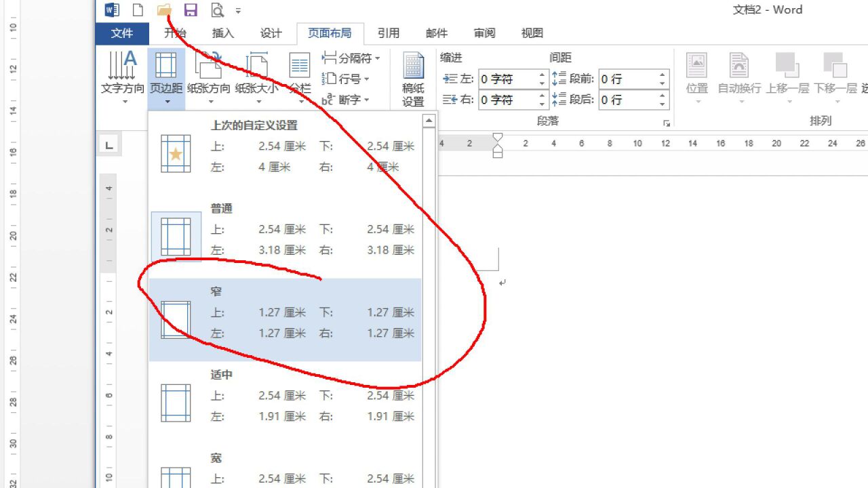Open print preview icon in quick access
The width and height of the screenshot is (868, 488).
point(217,9)
